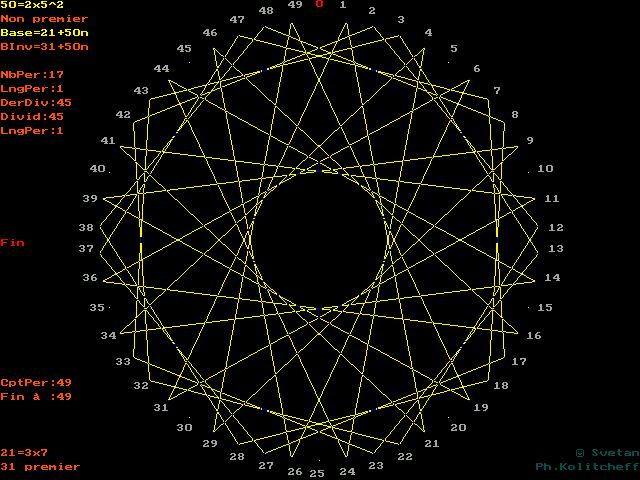The width and height of the screenshot is (640, 480).
Task: Select the Base=21+50n text
Action: [44, 33]
